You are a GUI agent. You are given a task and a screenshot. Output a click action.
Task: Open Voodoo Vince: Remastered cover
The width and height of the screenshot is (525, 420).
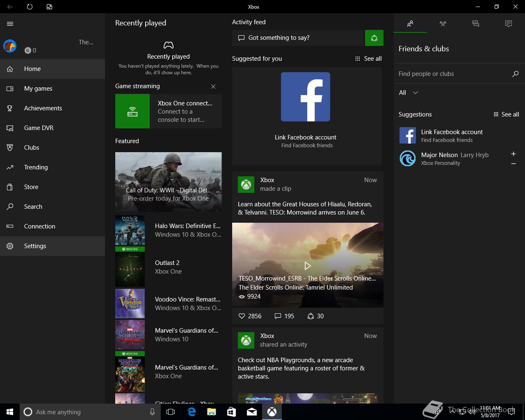point(130,304)
